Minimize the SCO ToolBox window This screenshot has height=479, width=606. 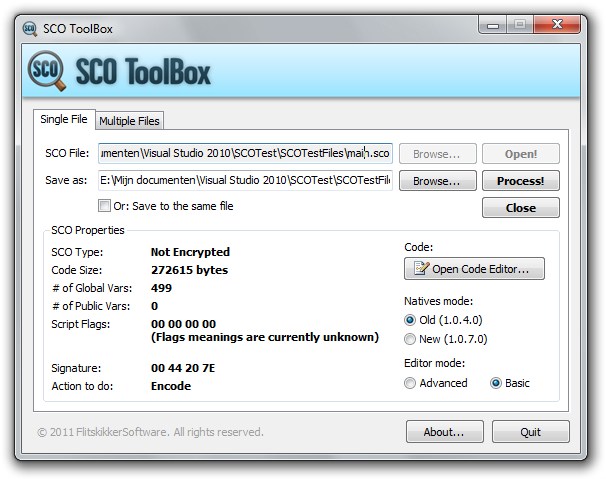(492, 25)
